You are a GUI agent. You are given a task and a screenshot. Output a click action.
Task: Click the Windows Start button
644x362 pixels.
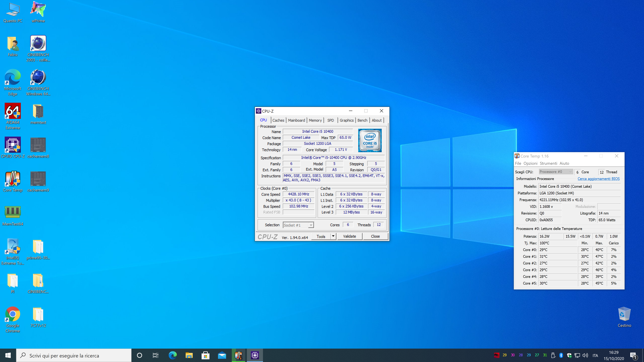pos(8,355)
